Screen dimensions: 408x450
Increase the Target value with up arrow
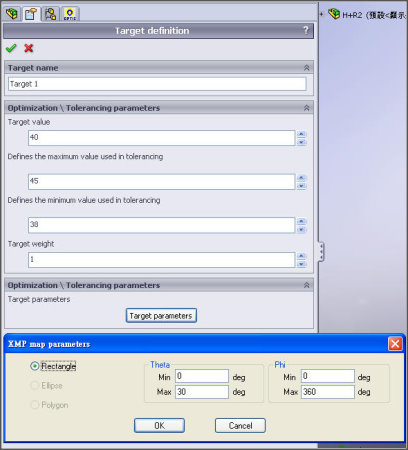pos(301,134)
